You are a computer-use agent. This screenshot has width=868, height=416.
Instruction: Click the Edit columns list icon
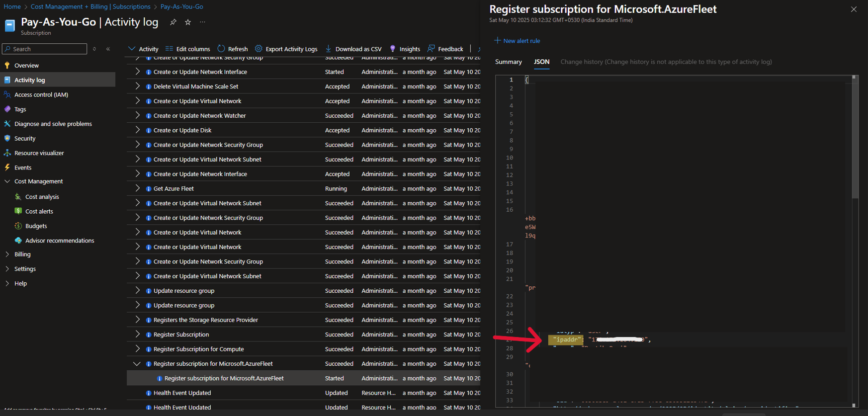pos(169,49)
